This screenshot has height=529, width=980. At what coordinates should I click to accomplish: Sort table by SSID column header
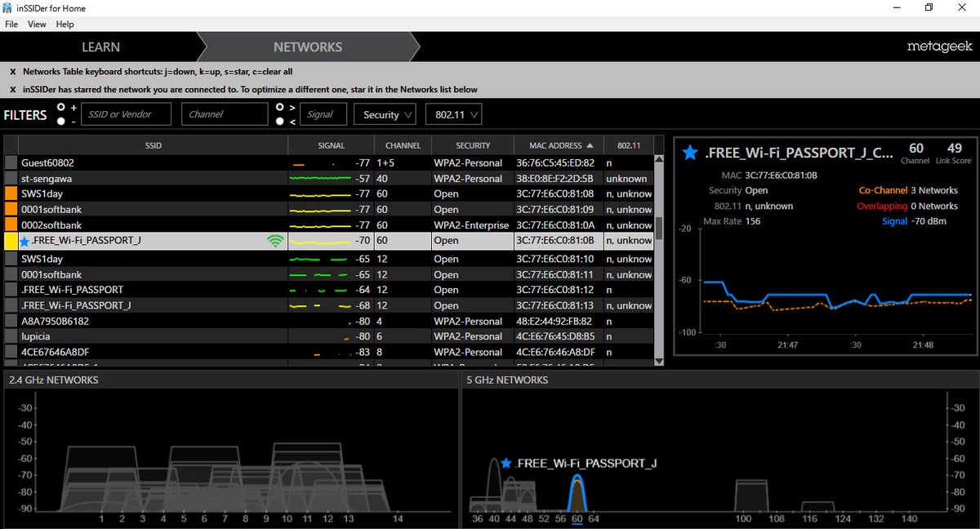(154, 145)
